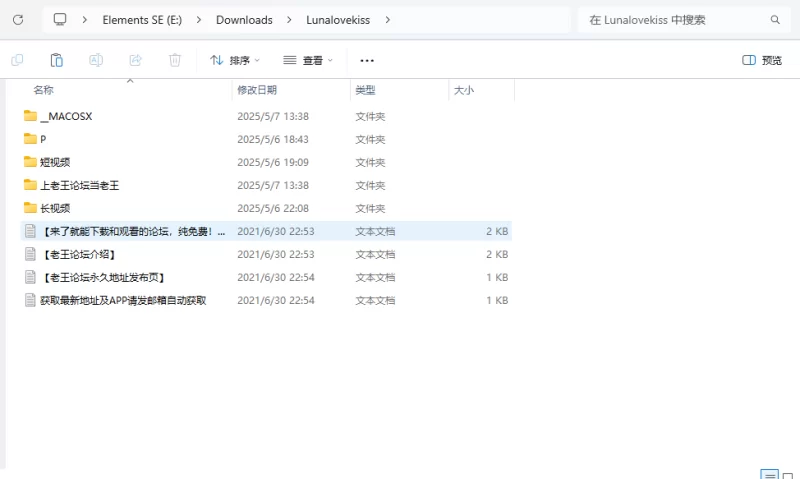
Task: Open the three-dot more options menu
Action: click(367, 60)
